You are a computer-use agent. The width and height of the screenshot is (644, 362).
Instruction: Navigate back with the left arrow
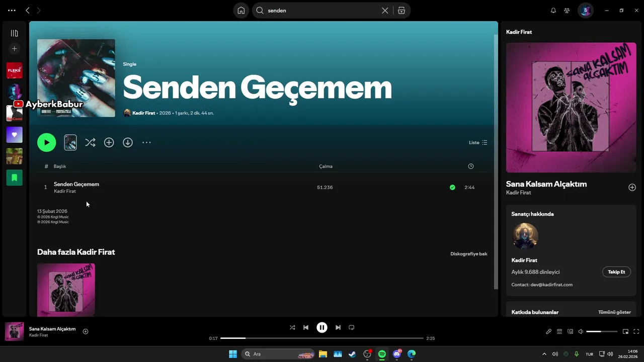point(28,11)
